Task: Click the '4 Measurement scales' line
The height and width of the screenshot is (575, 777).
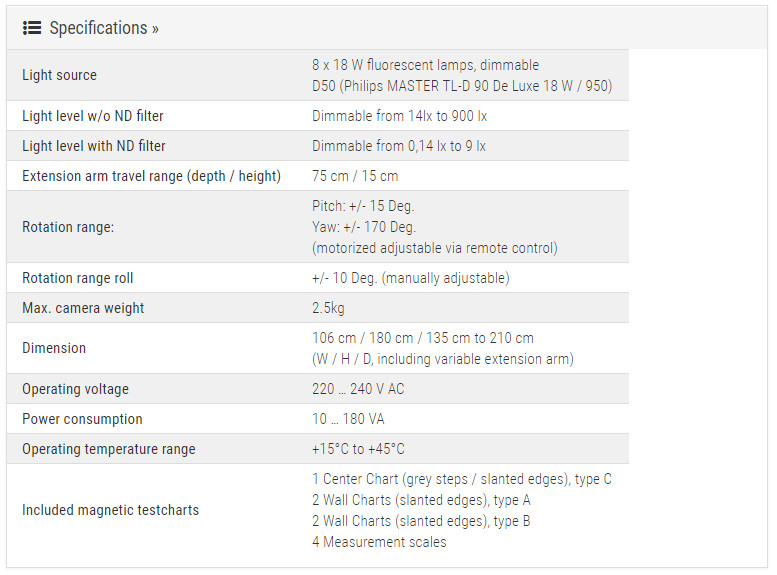Action: click(x=379, y=542)
